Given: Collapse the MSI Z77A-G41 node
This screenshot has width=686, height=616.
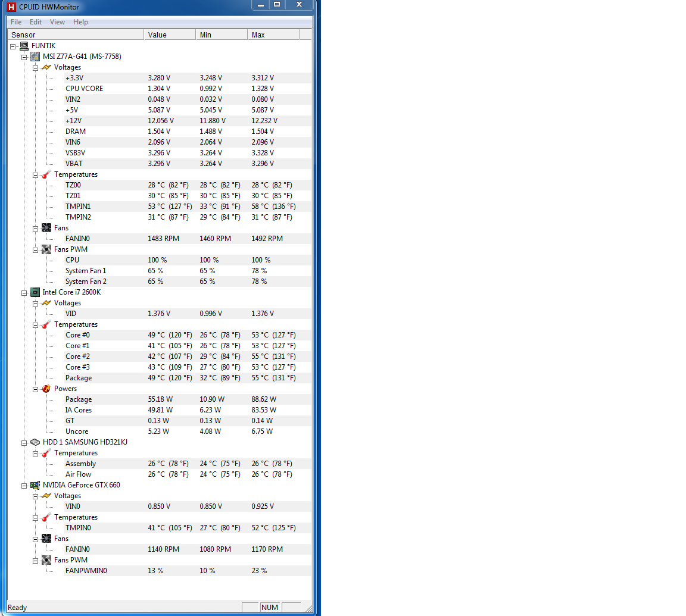Looking at the screenshot, I should point(24,57).
